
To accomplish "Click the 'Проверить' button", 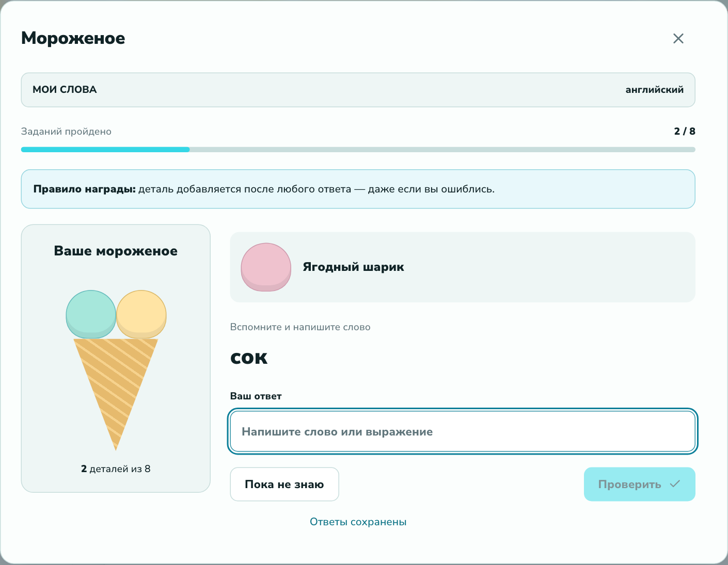I will (x=640, y=484).
